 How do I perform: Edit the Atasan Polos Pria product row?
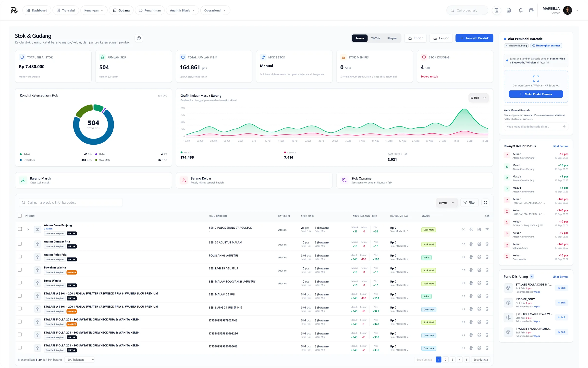[479, 257]
